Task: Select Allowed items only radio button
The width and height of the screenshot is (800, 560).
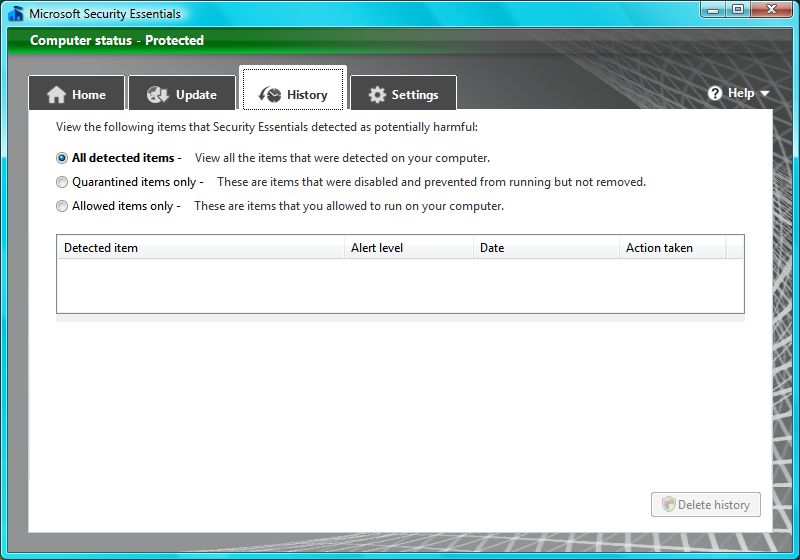Action: coord(62,206)
